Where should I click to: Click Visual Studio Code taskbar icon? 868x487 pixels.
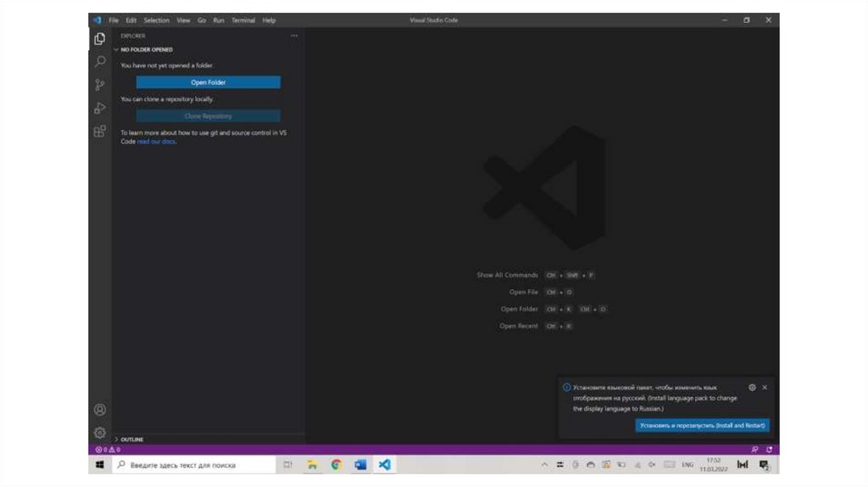(x=385, y=465)
